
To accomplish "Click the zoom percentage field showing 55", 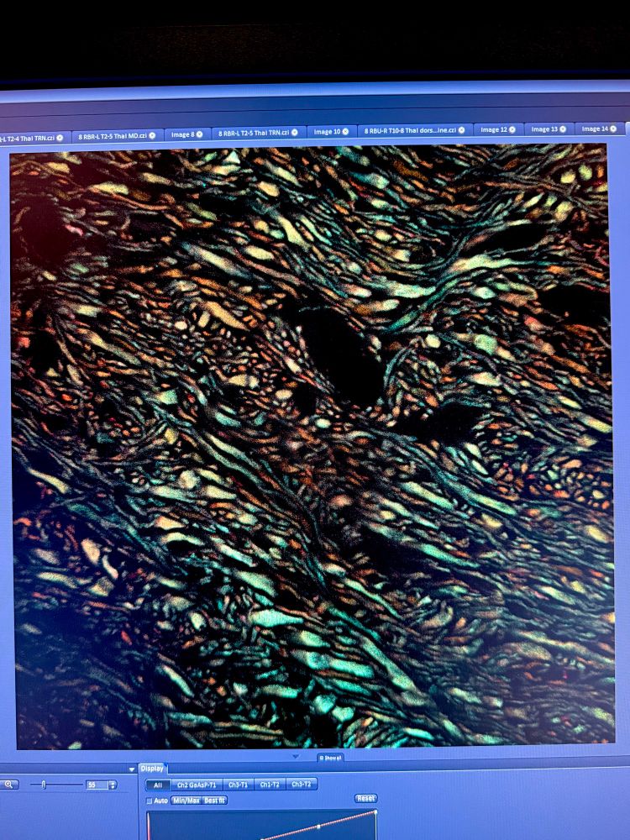I will pyautogui.click(x=96, y=785).
